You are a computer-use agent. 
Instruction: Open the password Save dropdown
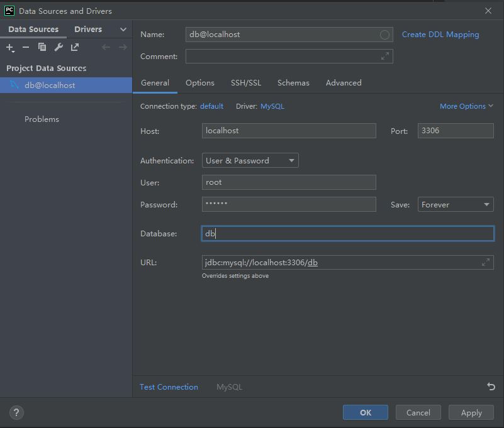pos(456,205)
